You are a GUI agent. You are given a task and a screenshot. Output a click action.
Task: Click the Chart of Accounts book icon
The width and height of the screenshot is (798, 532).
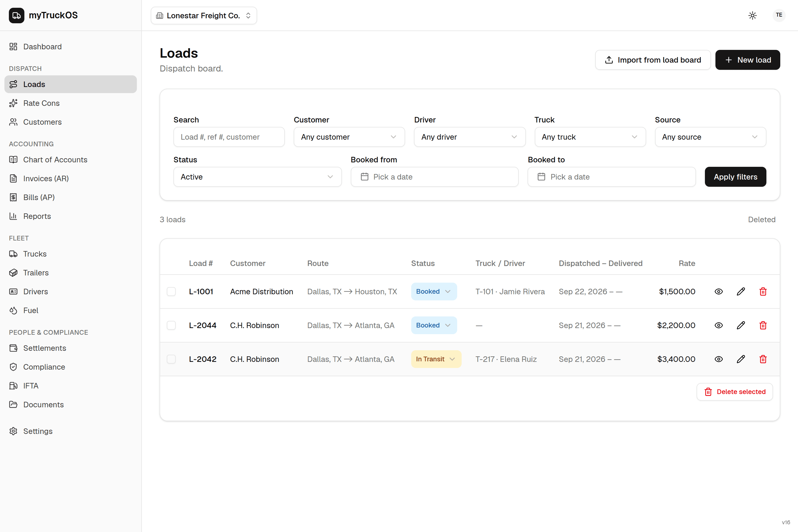pyautogui.click(x=13, y=160)
